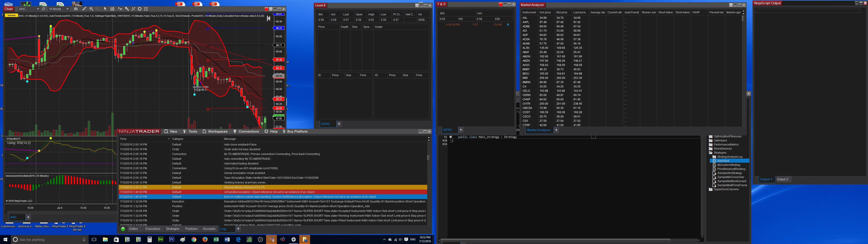Select the drawing tools pencil icon

pyautogui.click(x=84, y=9)
